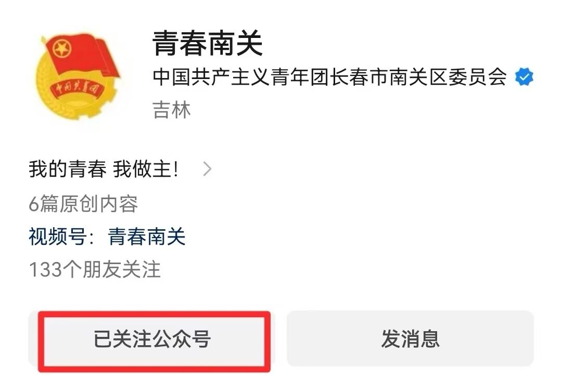Image resolution: width=562 pixels, height=392 pixels.
Task: Expand the account description chevron arrow
Action: point(207,169)
